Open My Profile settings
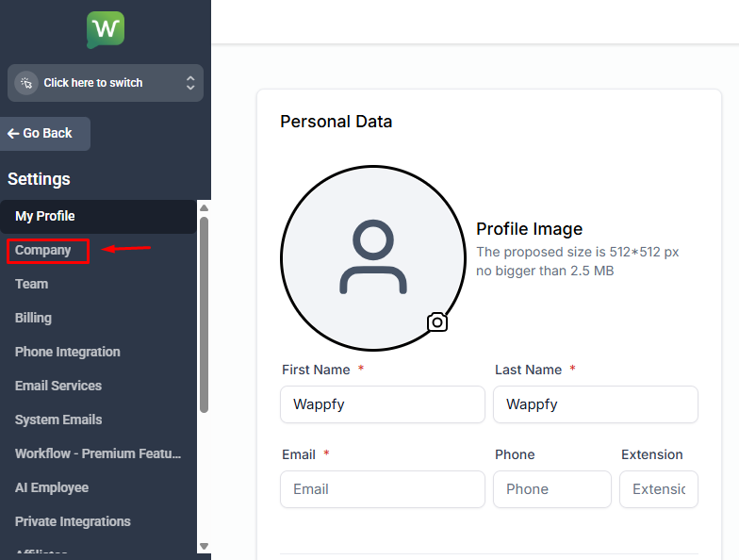The width and height of the screenshot is (739, 560). tap(98, 217)
